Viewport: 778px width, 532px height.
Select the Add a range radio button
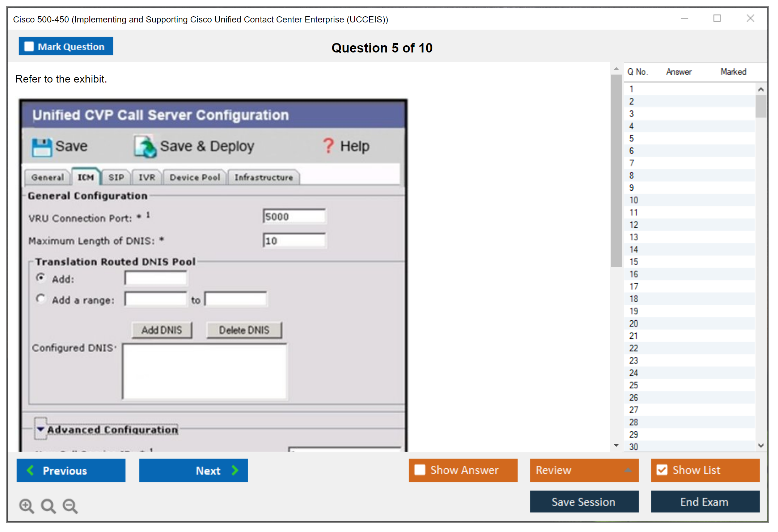41,299
